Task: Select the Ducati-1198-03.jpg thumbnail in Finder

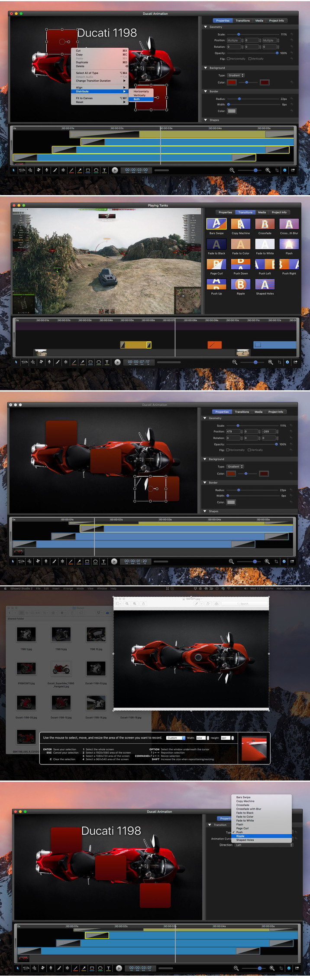Action: pyautogui.click(x=96, y=669)
